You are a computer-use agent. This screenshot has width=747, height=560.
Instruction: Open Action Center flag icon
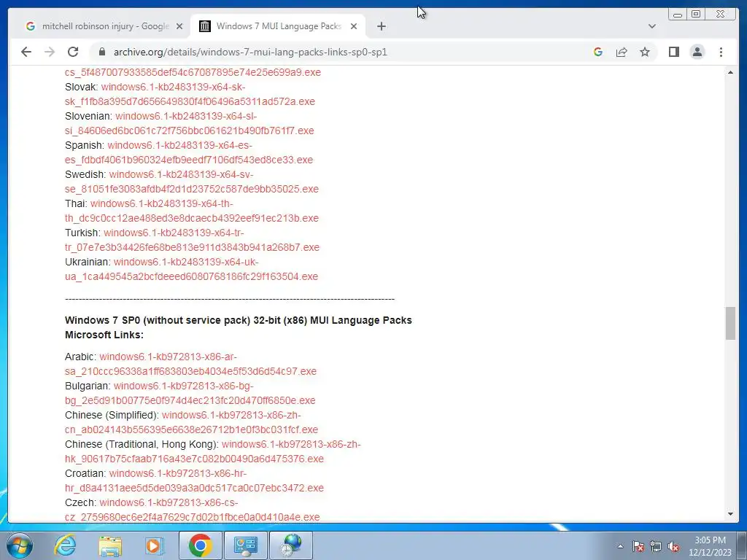pyautogui.click(x=638, y=546)
